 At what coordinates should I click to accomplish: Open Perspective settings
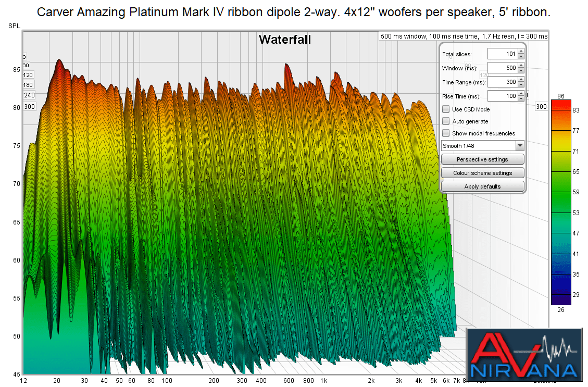[483, 159]
